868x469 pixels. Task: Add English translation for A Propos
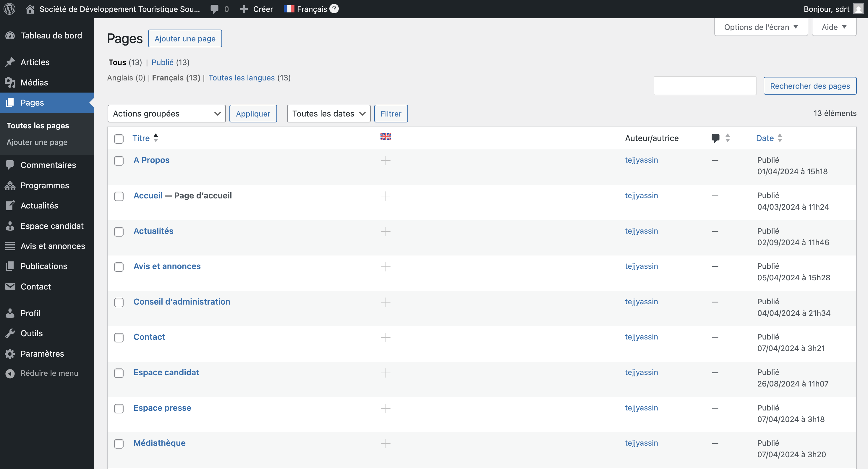pos(386,160)
